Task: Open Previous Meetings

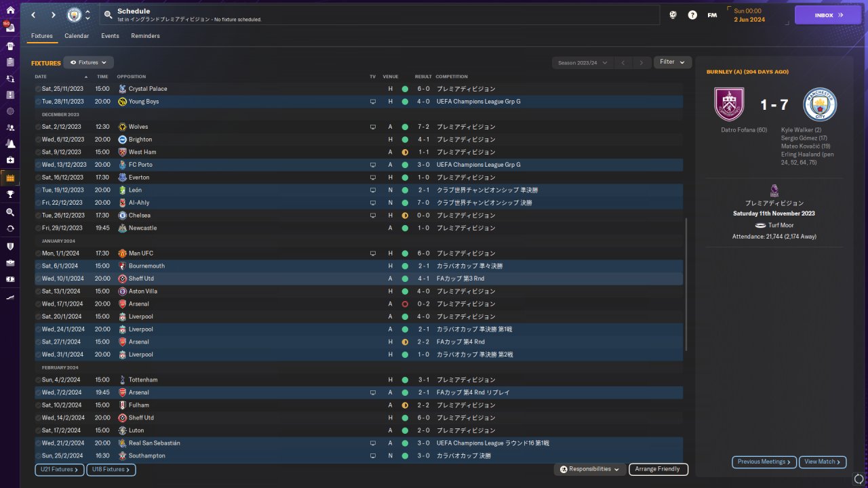Action: click(764, 462)
